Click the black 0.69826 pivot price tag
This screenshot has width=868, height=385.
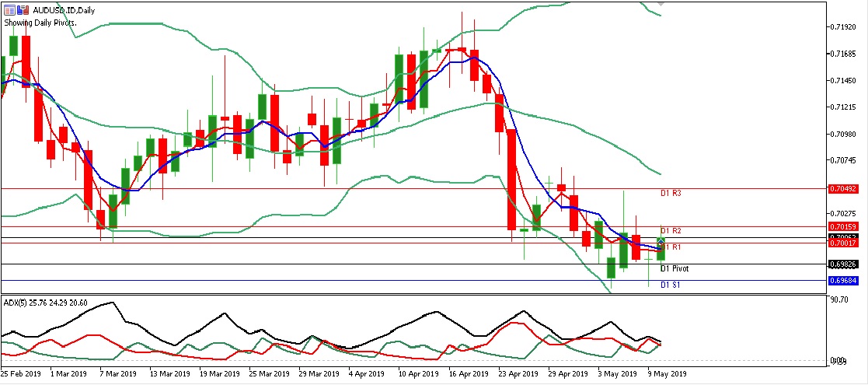pyautogui.click(x=842, y=264)
